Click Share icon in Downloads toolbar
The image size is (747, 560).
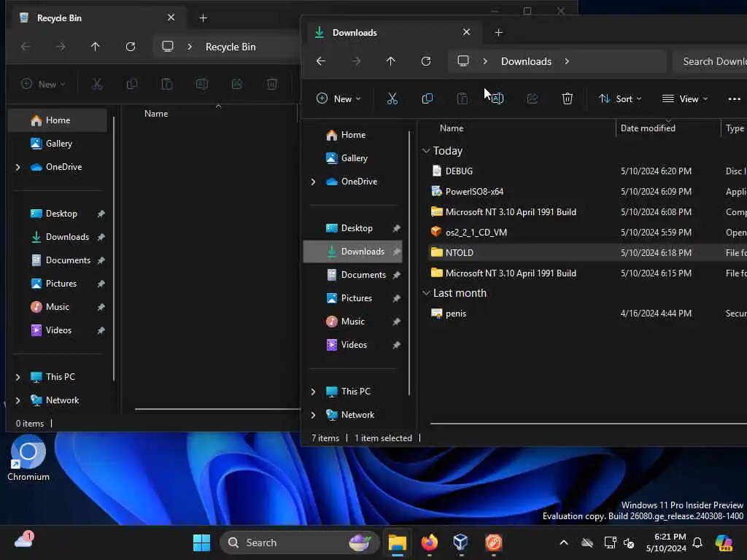coord(532,99)
